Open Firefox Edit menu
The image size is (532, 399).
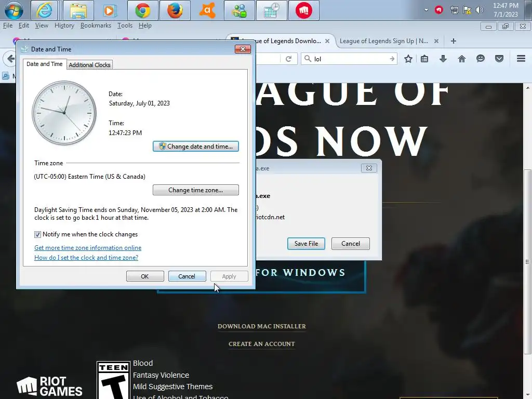(24, 25)
